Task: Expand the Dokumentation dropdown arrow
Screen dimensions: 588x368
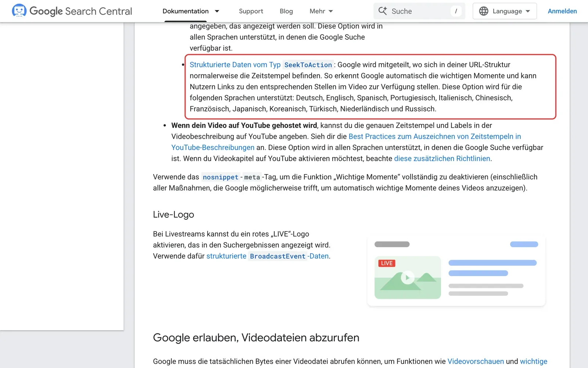Action: coord(217,11)
